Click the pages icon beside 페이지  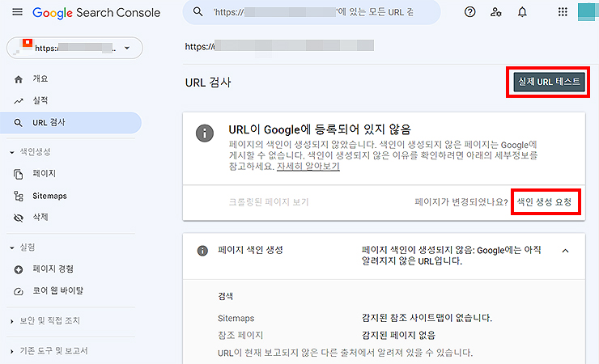click(x=19, y=175)
